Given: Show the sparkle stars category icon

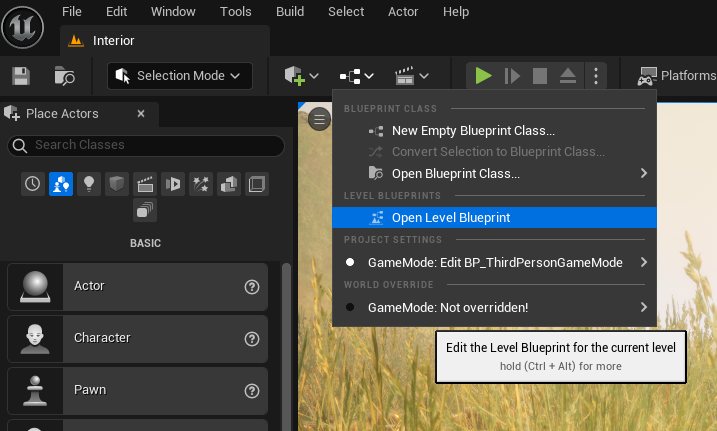Looking at the screenshot, I should tap(201, 184).
